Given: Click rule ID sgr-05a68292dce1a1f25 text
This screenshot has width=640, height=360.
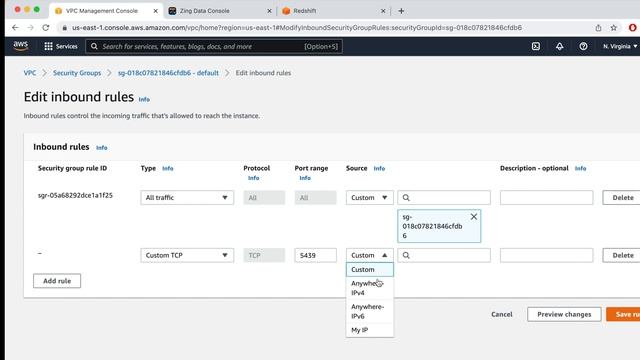Looking at the screenshot, I should [75, 195].
